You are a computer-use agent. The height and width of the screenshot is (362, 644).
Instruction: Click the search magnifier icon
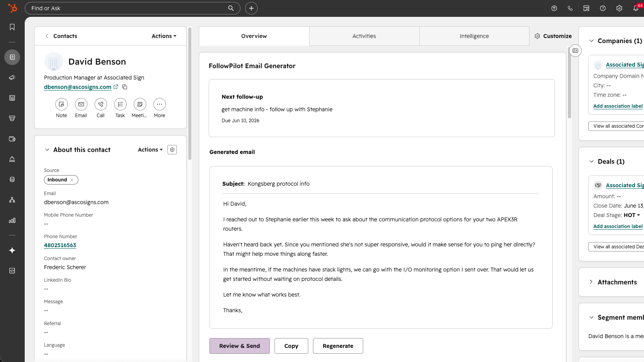pyautogui.click(x=231, y=8)
